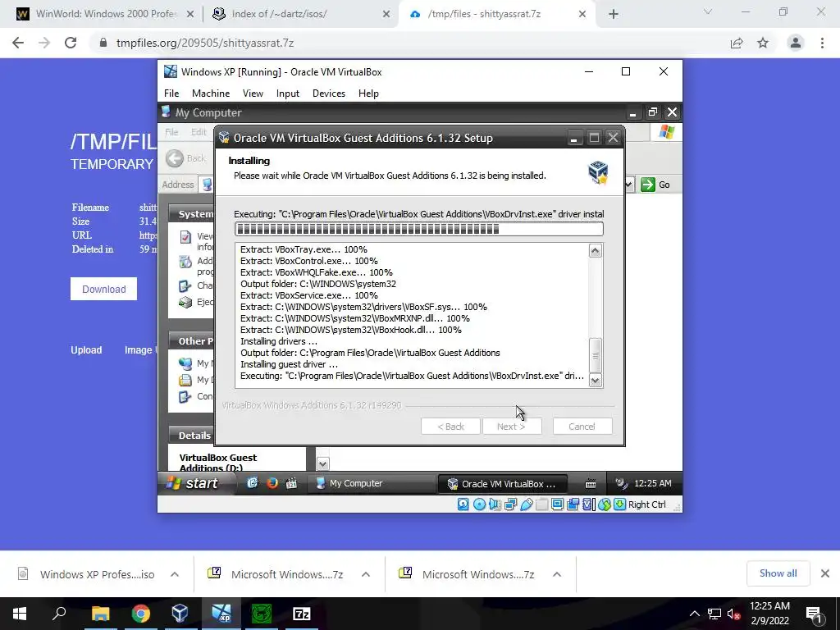Select Oracle VM VirtualBox taskbar button in XP
840x630 pixels.
click(x=502, y=484)
